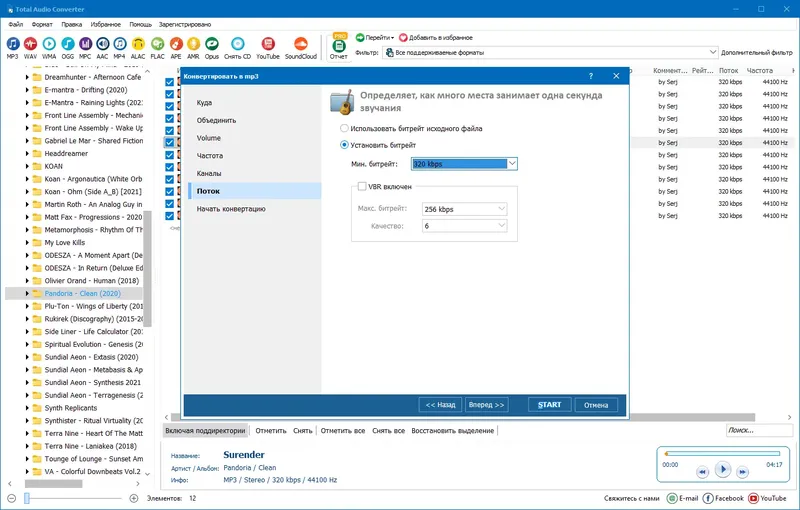Select the Opus format icon
Viewport: 800px width, 510px height.
click(x=212, y=44)
